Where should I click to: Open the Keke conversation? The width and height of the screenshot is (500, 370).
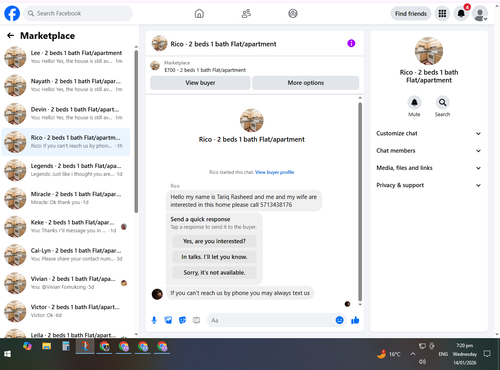[x=66, y=227]
